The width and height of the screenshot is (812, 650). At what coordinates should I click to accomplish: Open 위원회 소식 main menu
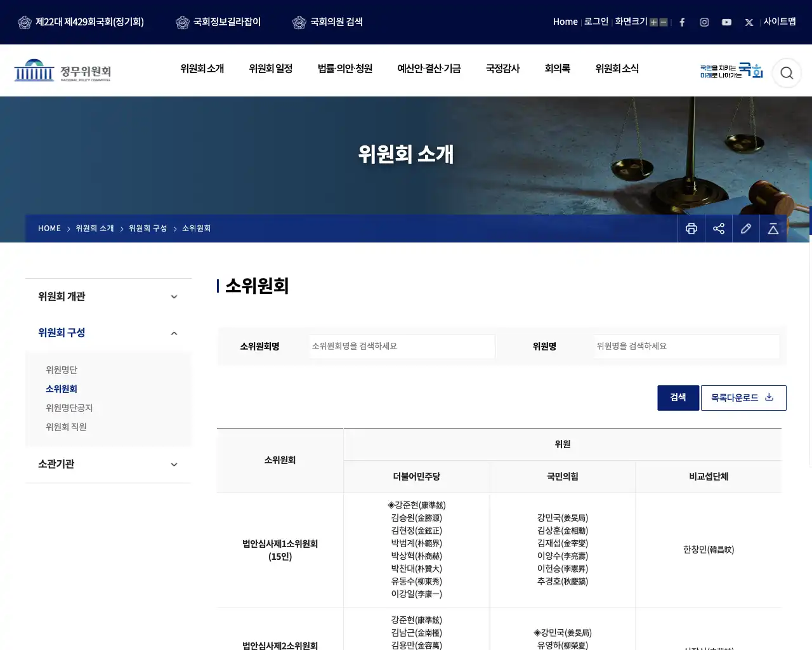[x=617, y=69]
